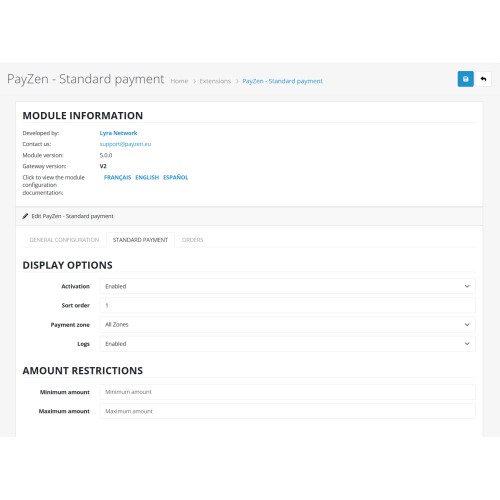Click the Developed by label
Image resolution: width=500 pixels, height=500 pixels.
(x=41, y=133)
